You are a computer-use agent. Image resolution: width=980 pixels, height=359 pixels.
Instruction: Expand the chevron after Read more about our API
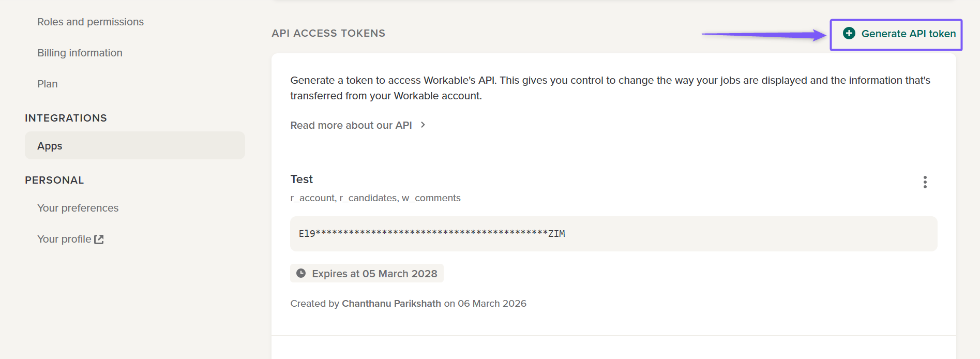(x=423, y=125)
